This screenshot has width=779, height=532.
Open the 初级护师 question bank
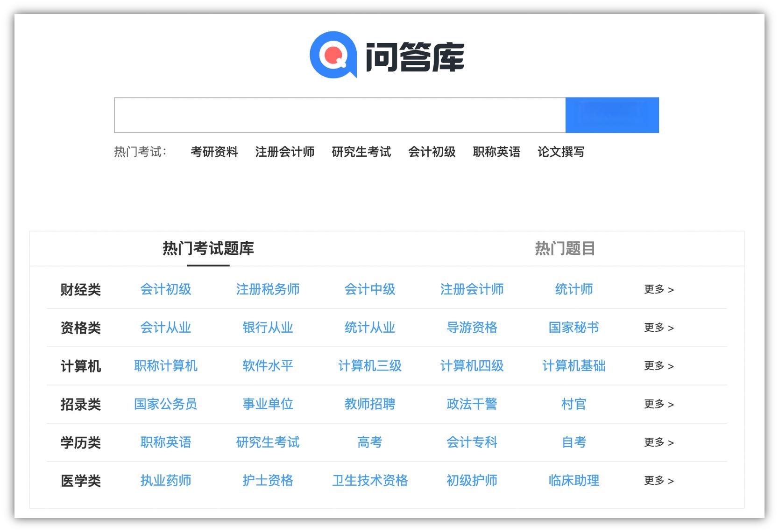472,481
